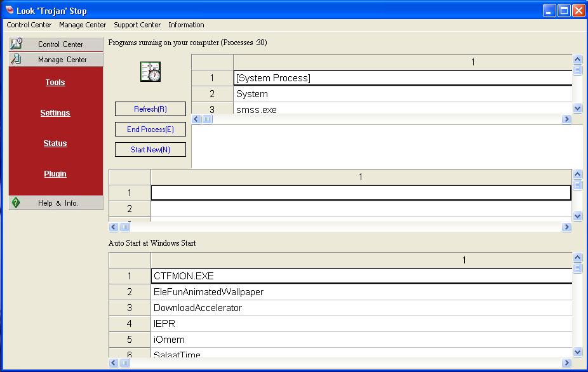This screenshot has width=588, height=372.
Task: Click the Control Center sidebar magnifier icon
Action: click(x=16, y=44)
